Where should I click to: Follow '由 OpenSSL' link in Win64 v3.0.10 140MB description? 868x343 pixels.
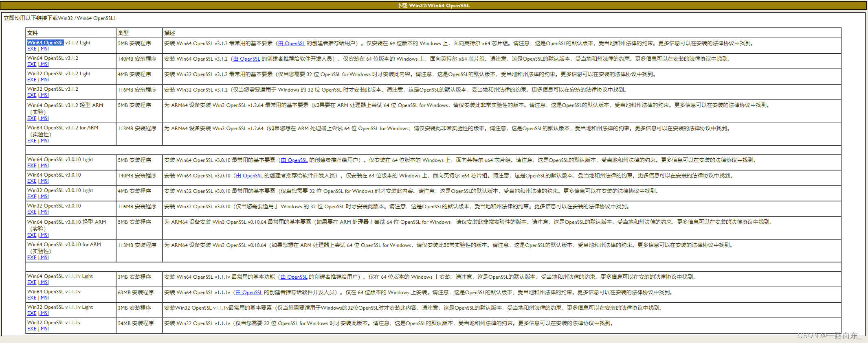coord(250,176)
